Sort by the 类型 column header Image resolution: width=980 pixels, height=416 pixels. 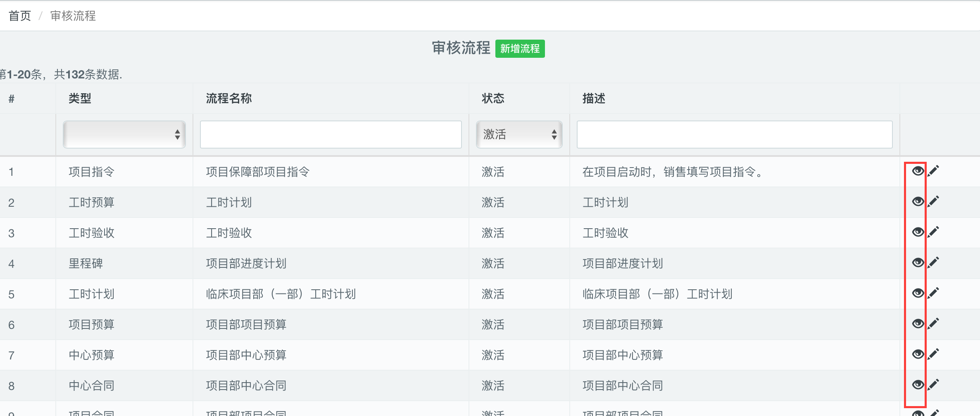(80, 98)
